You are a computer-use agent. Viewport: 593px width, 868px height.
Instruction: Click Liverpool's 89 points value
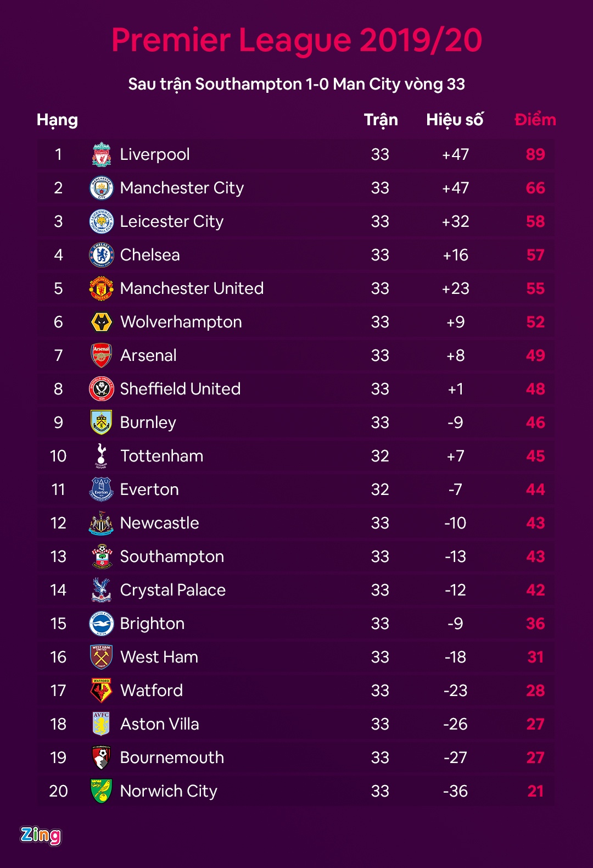point(535,154)
